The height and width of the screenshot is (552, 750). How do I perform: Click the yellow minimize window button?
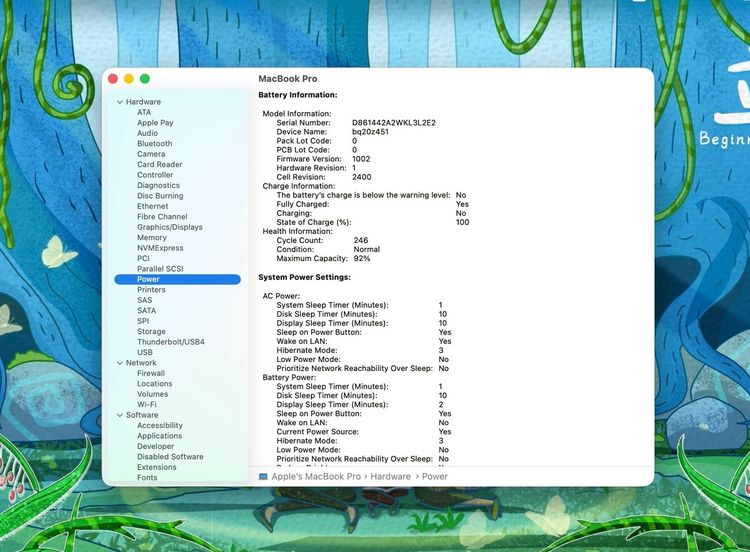[129, 79]
